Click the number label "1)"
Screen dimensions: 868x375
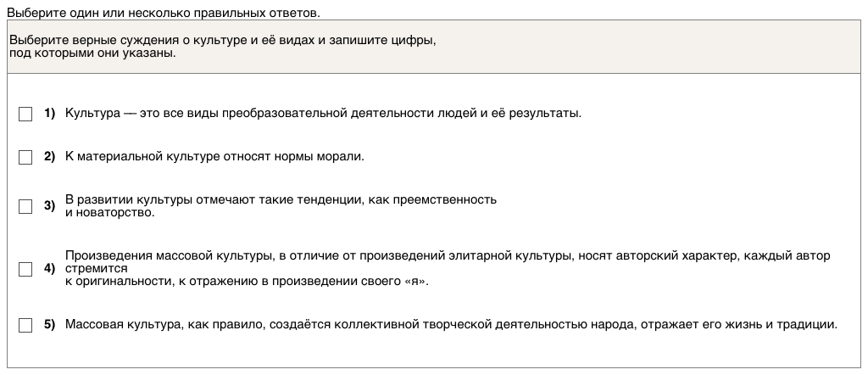pos(49,114)
